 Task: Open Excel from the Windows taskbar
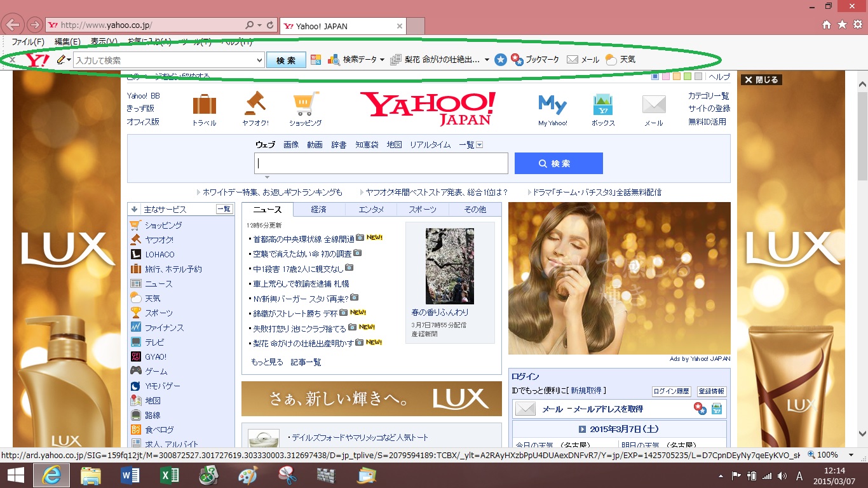tap(169, 475)
